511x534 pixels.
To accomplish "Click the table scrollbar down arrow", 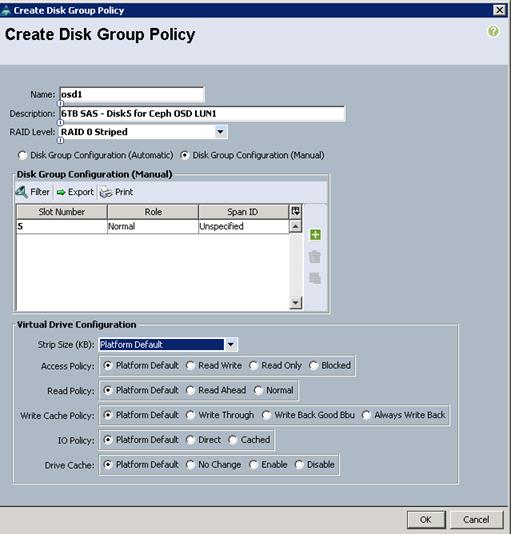I will (x=295, y=302).
